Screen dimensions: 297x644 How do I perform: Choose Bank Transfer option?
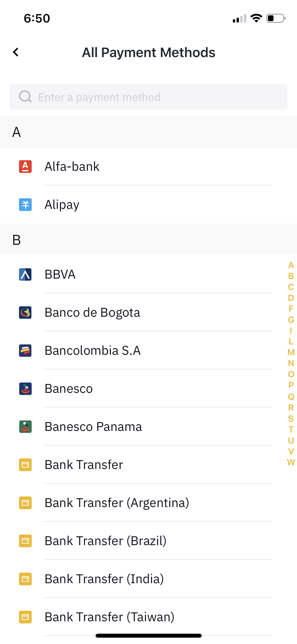(148, 465)
